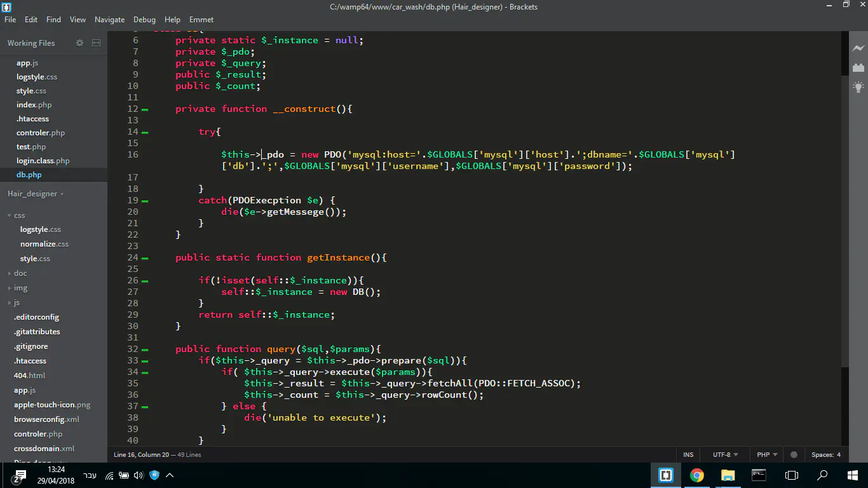Image resolution: width=868 pixels, height=488 pixels.
Task: Collapse the query function at line 32
Action: pos(146,349)
